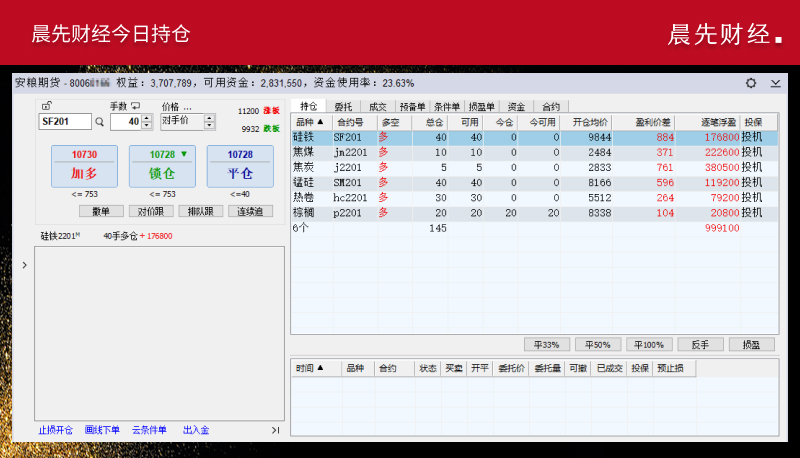This screenshot has height=458, width=800.
Task: Click the collapse chevron at top right
Action: (776, 83)
